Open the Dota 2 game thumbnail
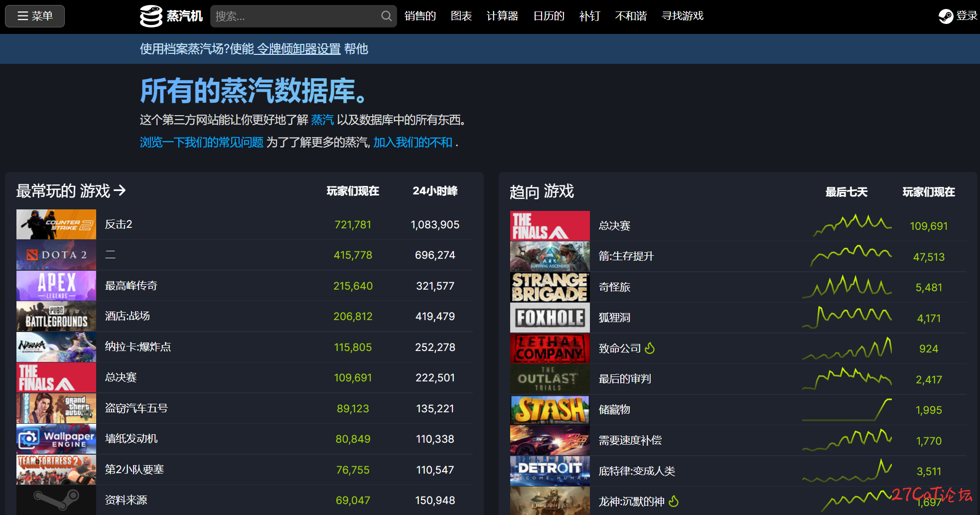Viewport: 980px width, 515px height. 56,255
